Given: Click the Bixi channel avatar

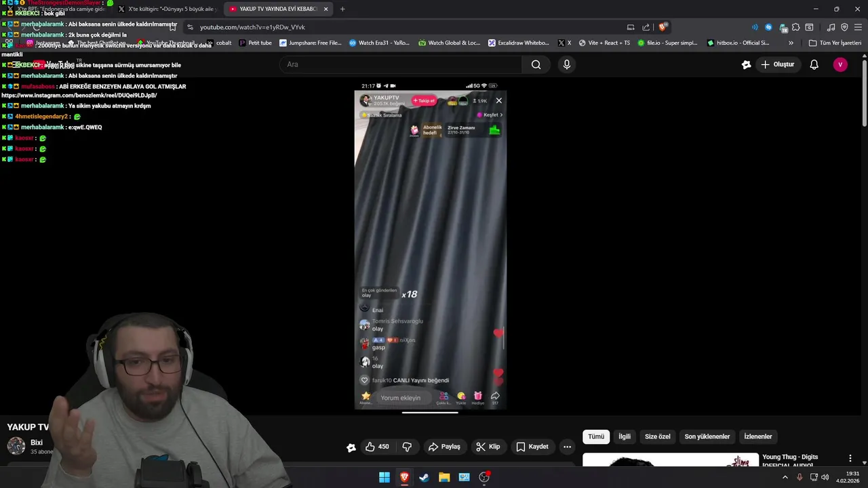Looking at the screenshot, I should 16,446.
